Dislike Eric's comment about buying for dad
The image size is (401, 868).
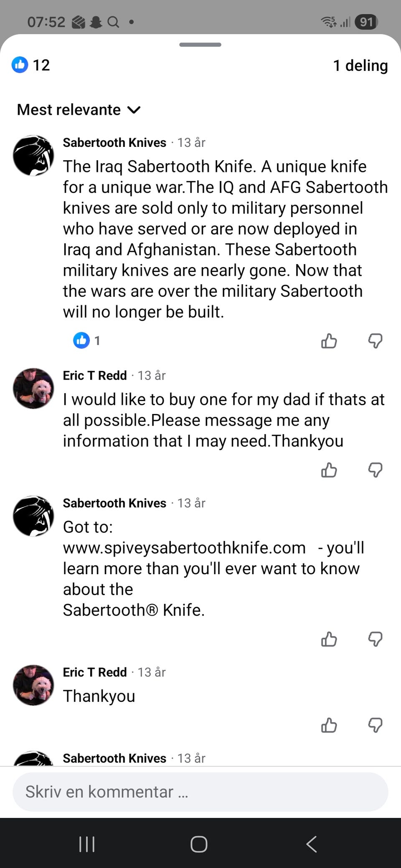pos(375,470)
